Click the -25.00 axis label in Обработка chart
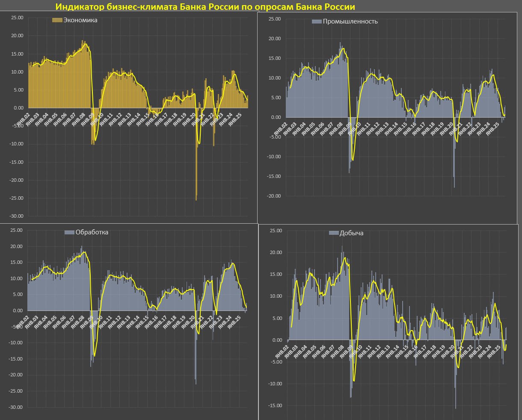Image resolution: width=522 pixels, height=420 pixels. [16, 391]
